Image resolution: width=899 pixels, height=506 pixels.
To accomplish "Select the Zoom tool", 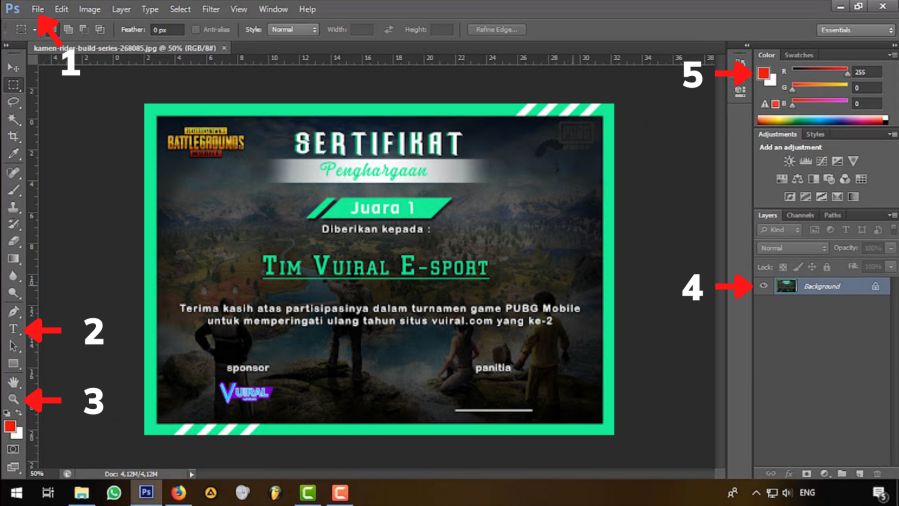I will coord(13,399).
